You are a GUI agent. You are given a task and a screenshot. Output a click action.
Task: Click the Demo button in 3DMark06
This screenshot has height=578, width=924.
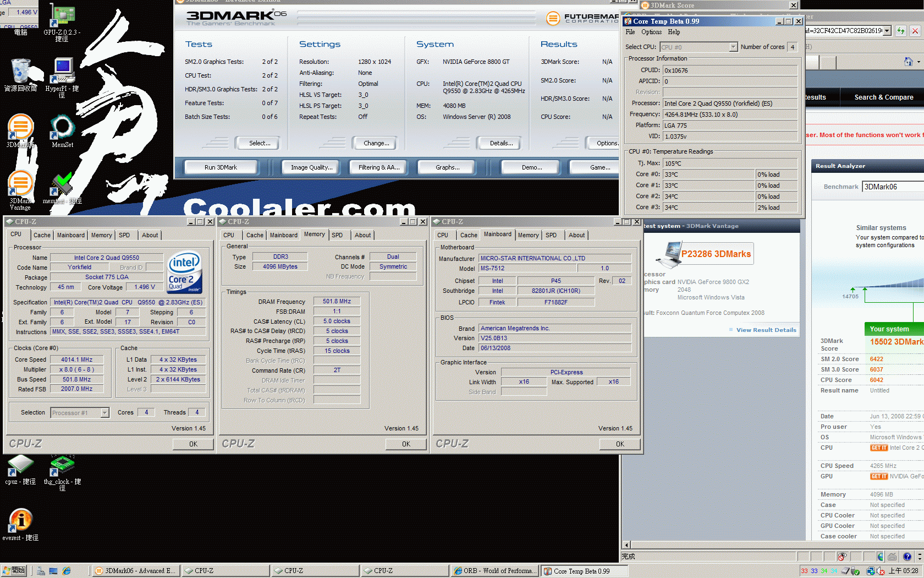531,167
